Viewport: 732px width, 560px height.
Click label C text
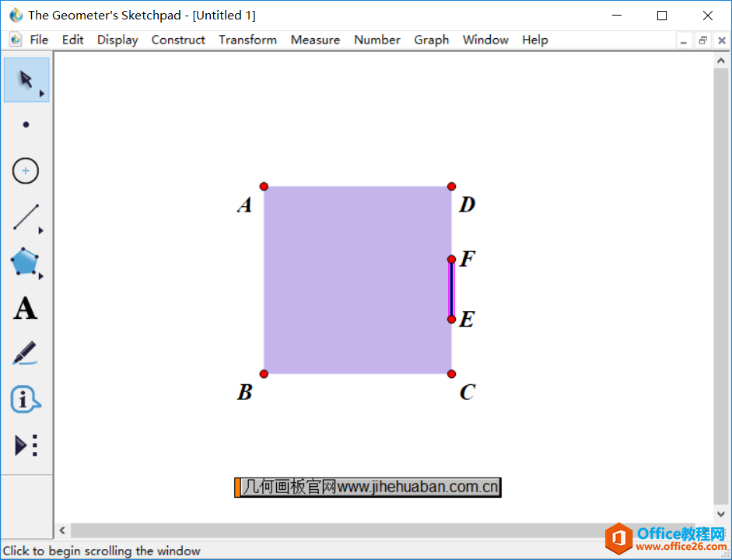tap(468, 392)
